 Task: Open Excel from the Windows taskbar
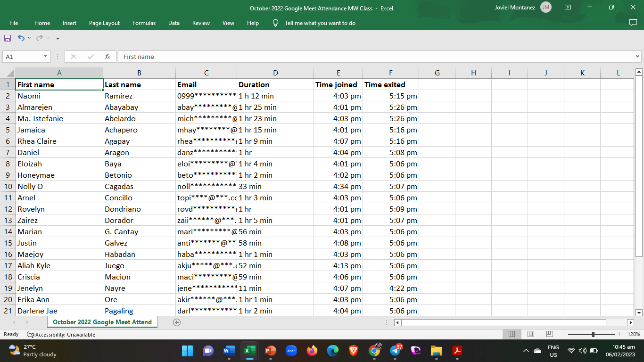coord(249,351)
